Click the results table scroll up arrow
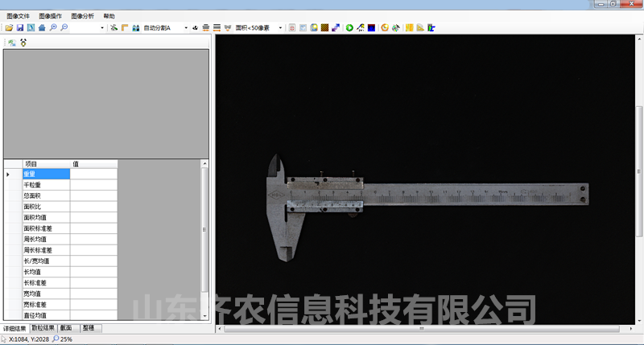This screenshot has height=345, width=644. 204,164
